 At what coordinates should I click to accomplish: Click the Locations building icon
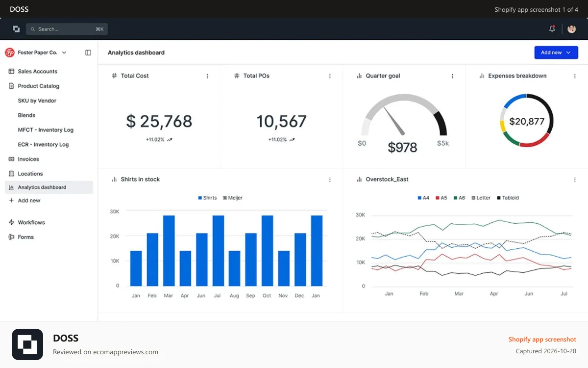(x=12, y=174)
